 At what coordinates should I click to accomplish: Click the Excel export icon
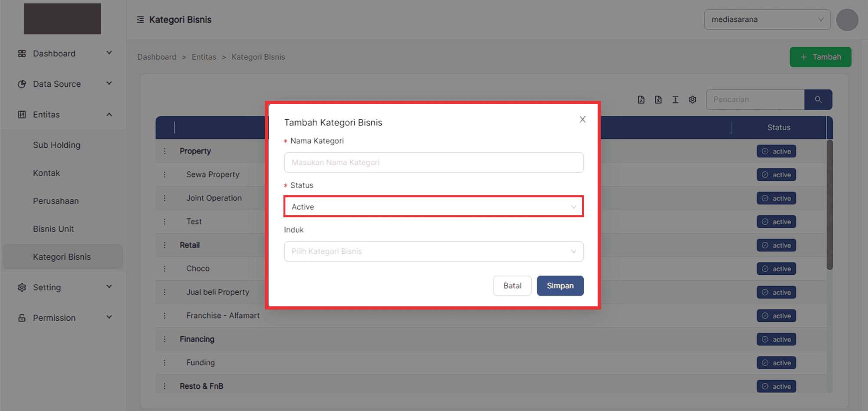click(x=658, y=100)
